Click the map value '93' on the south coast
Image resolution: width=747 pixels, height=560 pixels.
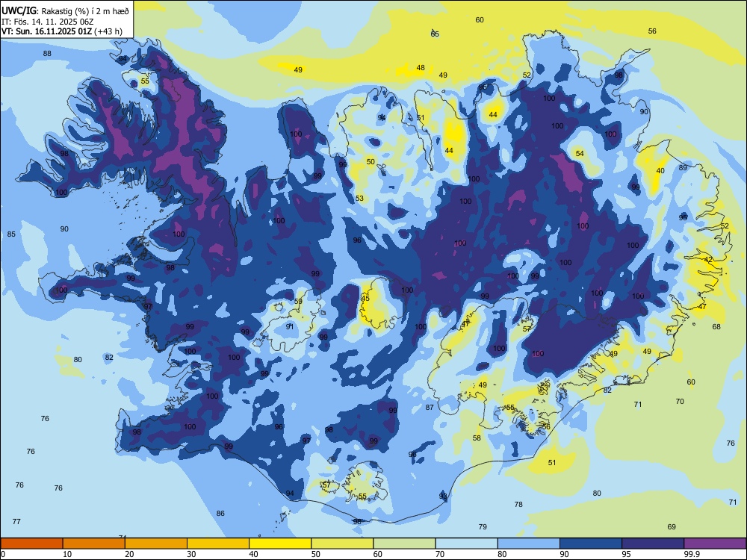[443, 497]
